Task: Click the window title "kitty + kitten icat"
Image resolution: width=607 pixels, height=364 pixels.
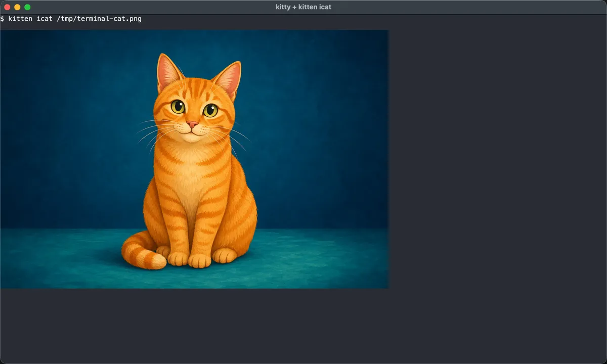Action: click(303, 7)
